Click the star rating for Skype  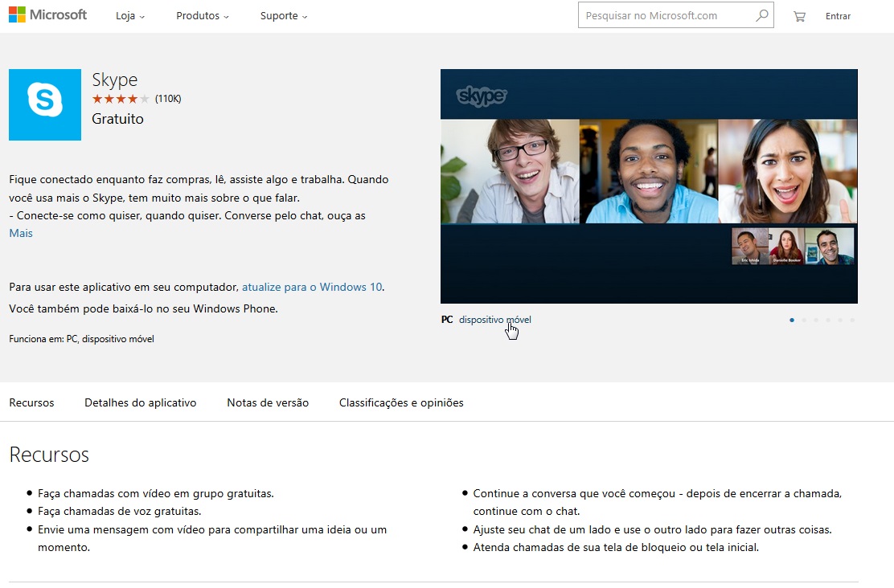point(121,99)
